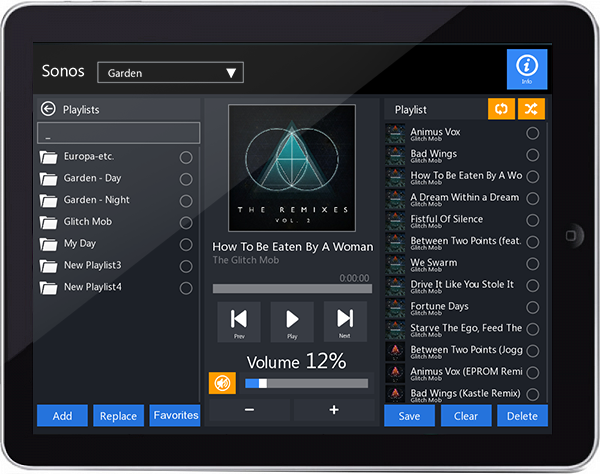The image size is (600, 474).
Task: Select A Dream Within a Dream radio button
Action: tap(532, 198)
